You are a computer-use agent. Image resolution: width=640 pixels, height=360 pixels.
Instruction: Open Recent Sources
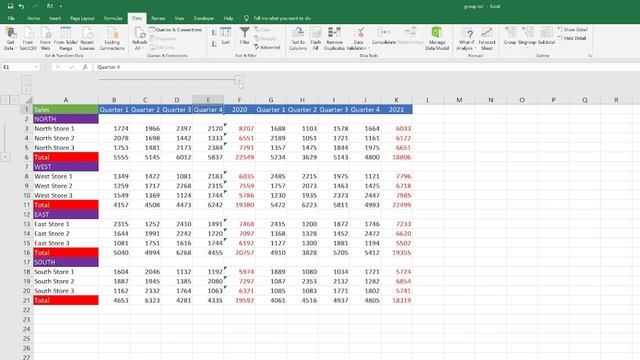coord(87,39)
